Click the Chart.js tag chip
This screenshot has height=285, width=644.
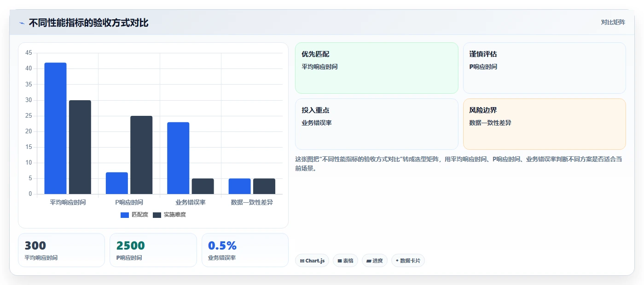(x=312, y=261)
